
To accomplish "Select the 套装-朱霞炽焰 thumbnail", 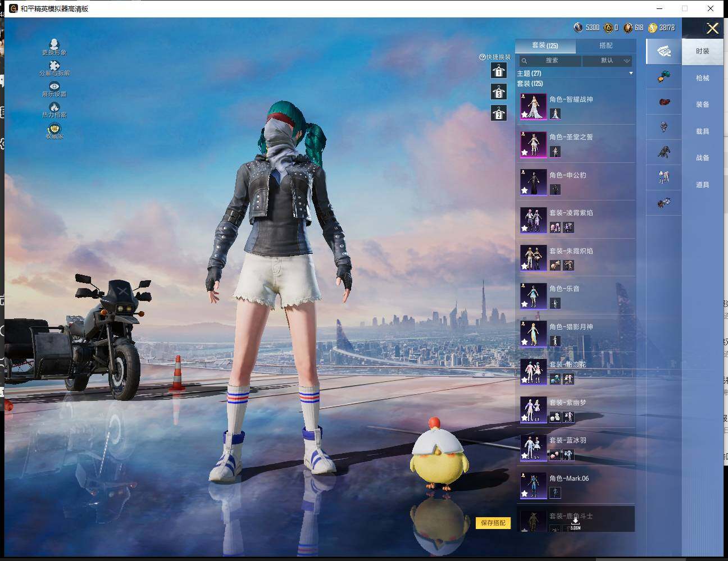I will tap(533, 258).
